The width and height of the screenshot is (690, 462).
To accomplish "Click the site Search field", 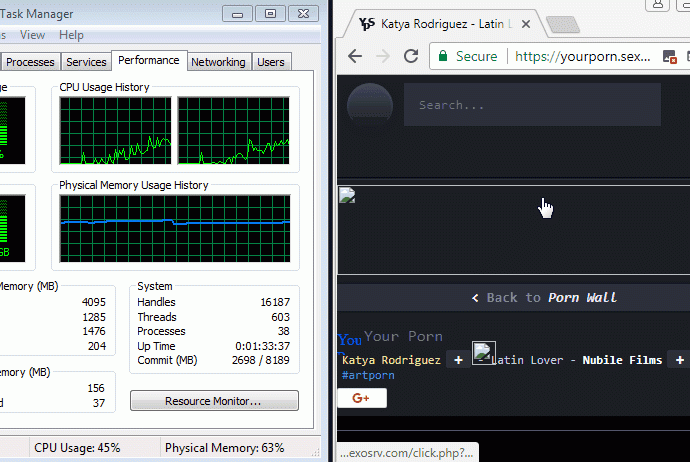I will (x=532, y=105).
